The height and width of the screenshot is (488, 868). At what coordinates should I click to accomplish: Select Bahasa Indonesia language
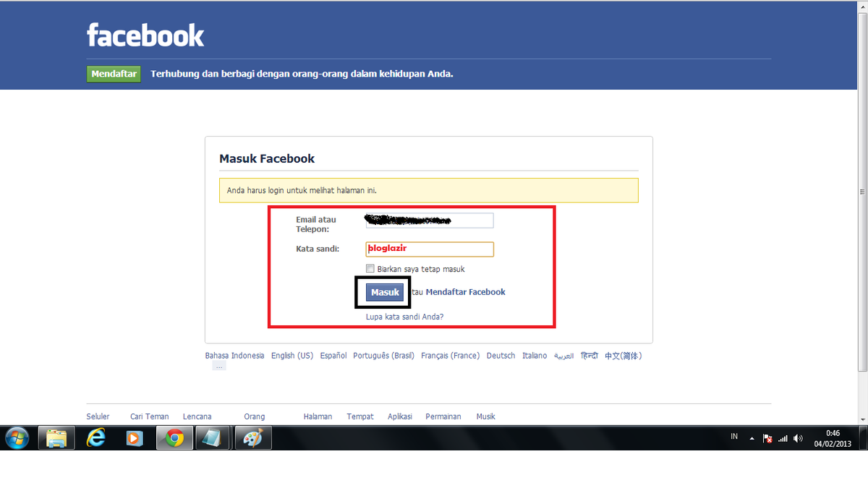(x=234, y=356)
